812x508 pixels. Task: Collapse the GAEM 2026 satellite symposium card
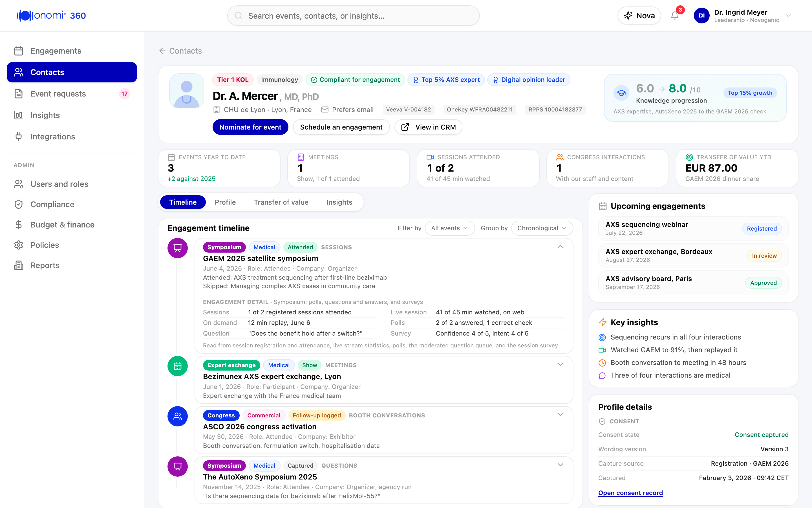pyautogui.click(x=560, y=247)
